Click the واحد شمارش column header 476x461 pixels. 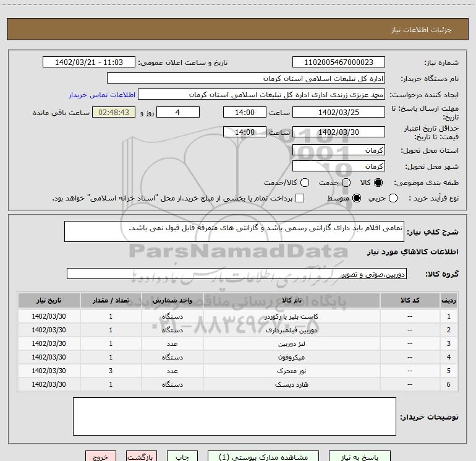(172, 300)
